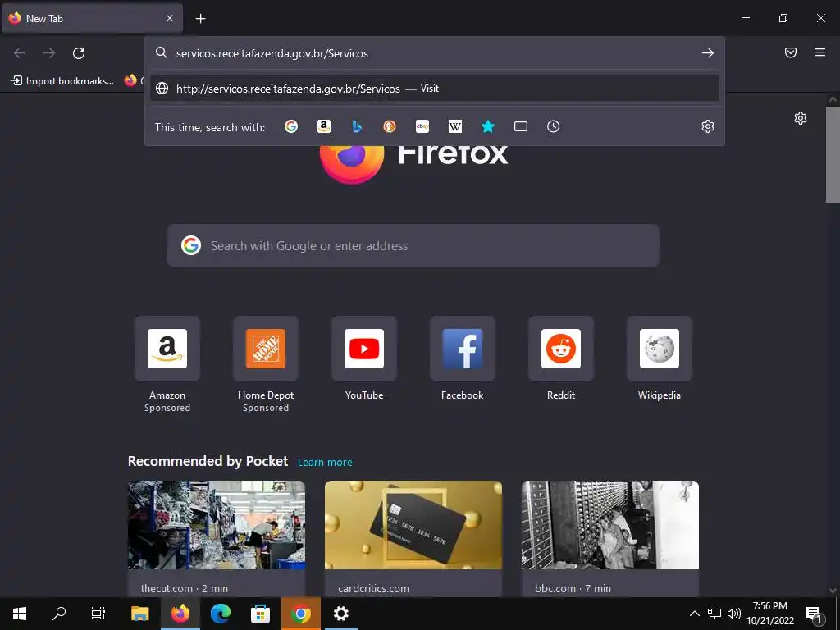Screen dimensions: 840x630
Task: Open search settings gear in URL dropdown
Action: pyautogui.click(x=708, y=126)
